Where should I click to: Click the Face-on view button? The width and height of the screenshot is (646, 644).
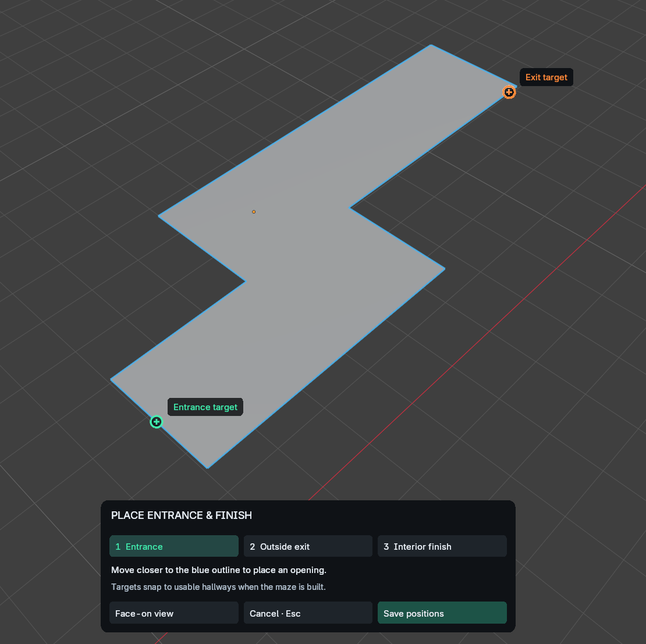pyautogui.click(x=174, y=613)
